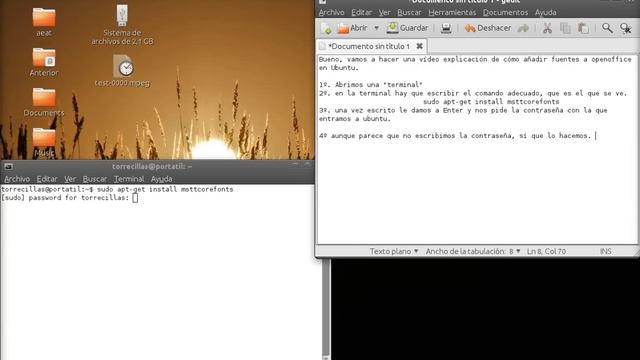Viewport: 640px width, 360px height.
Task: Open Ancho de la tabulación dropdown
Action: click(x=473, y=251)
